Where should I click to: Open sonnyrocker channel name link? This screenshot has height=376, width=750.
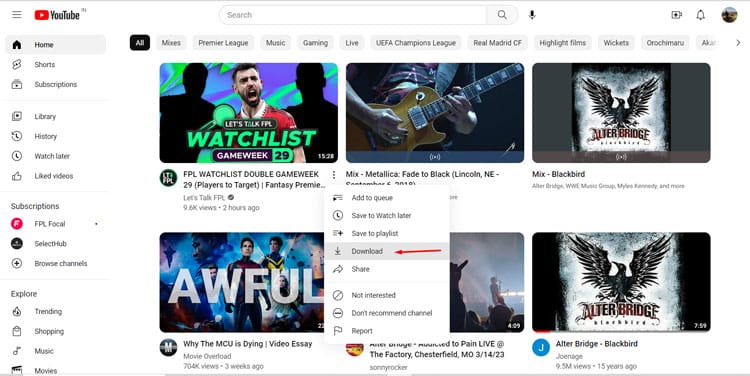click(388, 367)
